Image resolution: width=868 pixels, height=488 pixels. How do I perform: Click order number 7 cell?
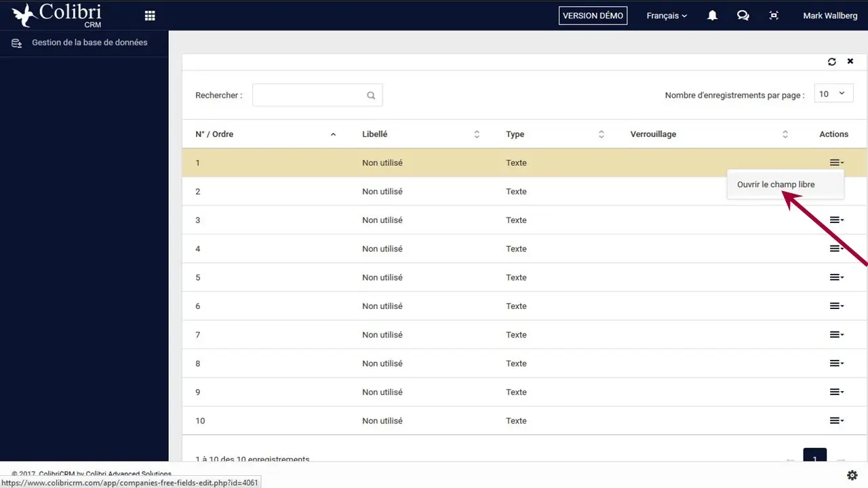(x=198, y=335)
